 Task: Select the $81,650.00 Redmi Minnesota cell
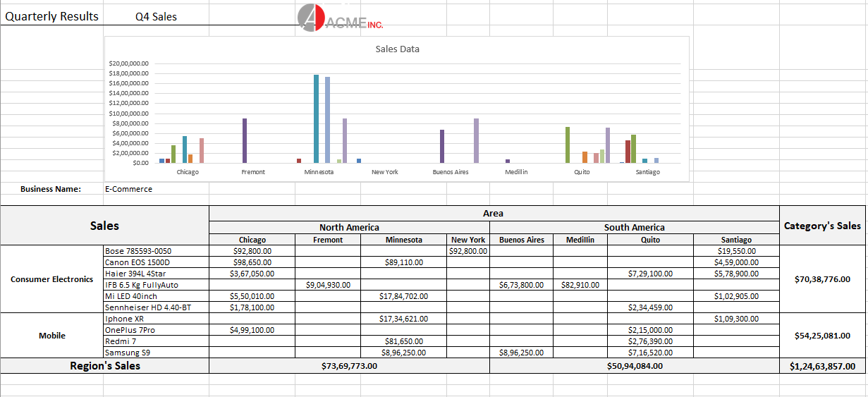403,341
